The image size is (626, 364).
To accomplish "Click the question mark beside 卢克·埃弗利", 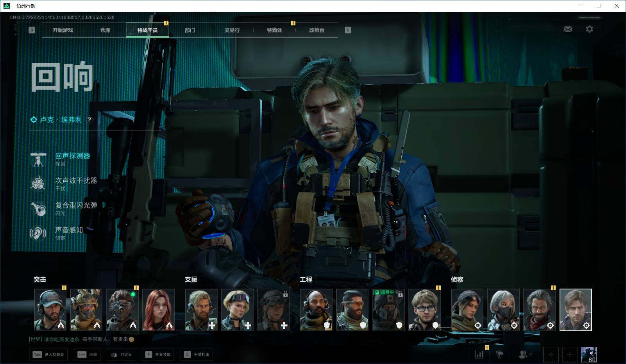I will 89,120.
